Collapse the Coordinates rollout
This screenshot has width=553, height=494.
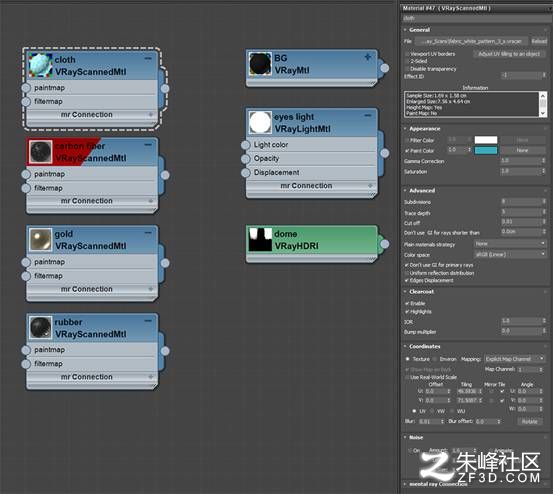(405, 346)
